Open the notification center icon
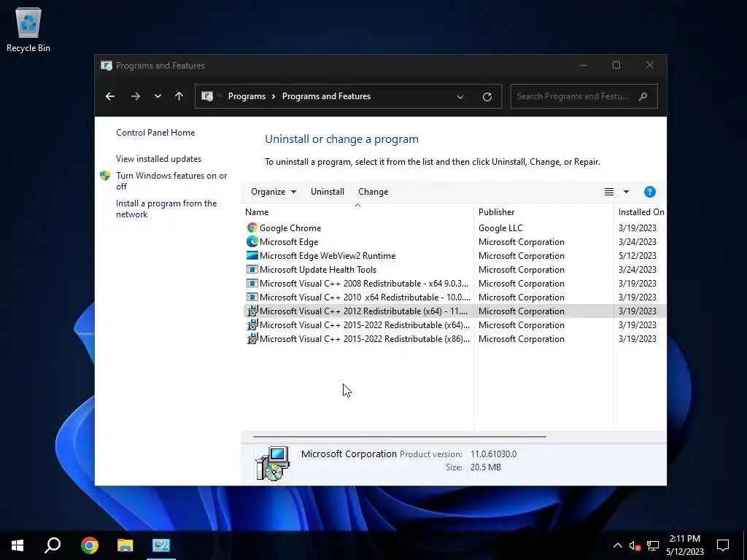Screen dimensions: 747x560 (723, 545)
